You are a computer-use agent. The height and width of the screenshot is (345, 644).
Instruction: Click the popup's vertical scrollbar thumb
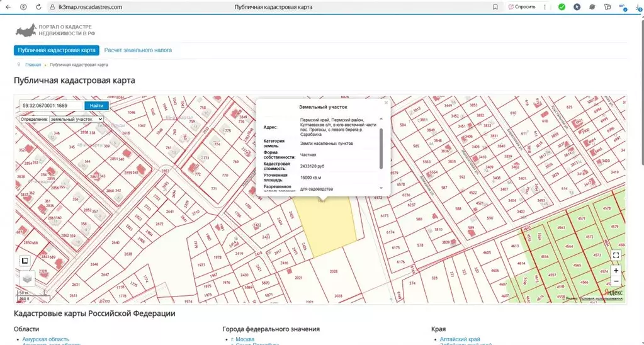tap(381, 149)
